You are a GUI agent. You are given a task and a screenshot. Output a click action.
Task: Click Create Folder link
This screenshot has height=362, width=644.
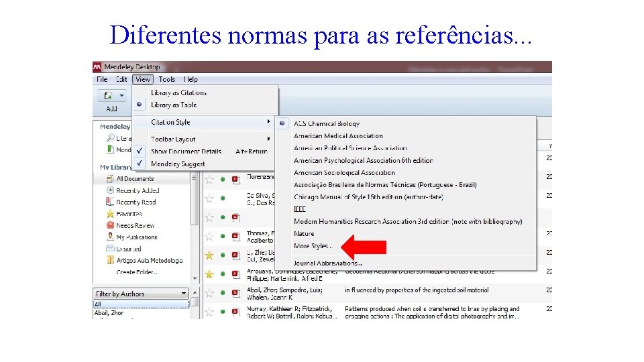click(x=137, y=271)
